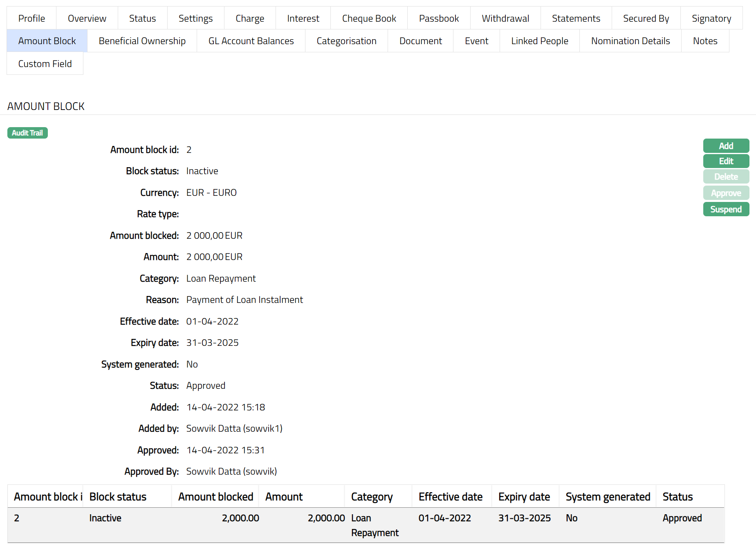Select the Passbook tab
756x549 pixels.
click(x=439, y=18)
